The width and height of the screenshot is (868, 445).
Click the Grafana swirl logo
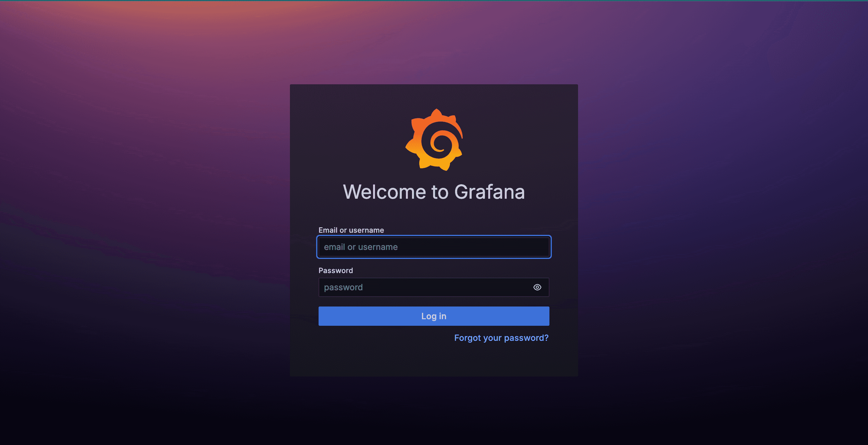(x=434, y=140)
